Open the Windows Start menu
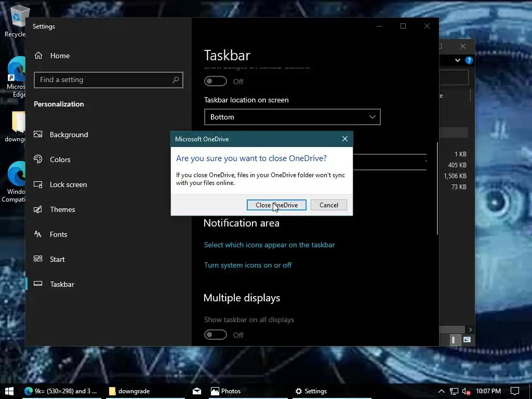 (x=9, y=391)
